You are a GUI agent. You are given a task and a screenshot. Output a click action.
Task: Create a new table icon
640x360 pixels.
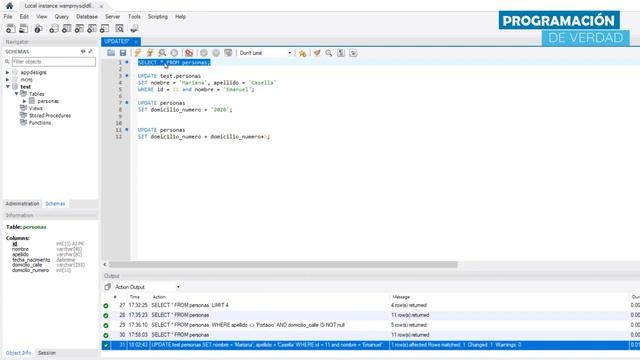67,29
